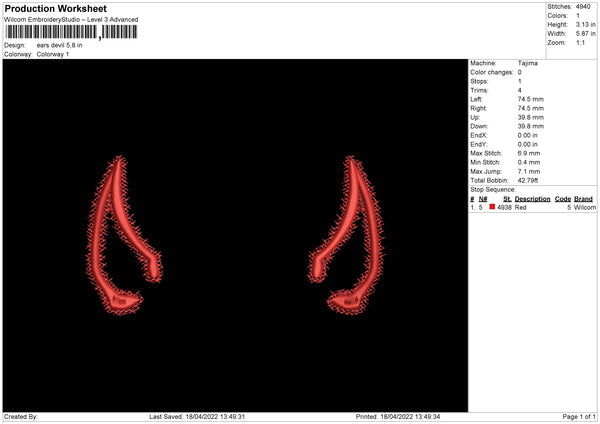Click the 'Design:' label

point(15,45)
